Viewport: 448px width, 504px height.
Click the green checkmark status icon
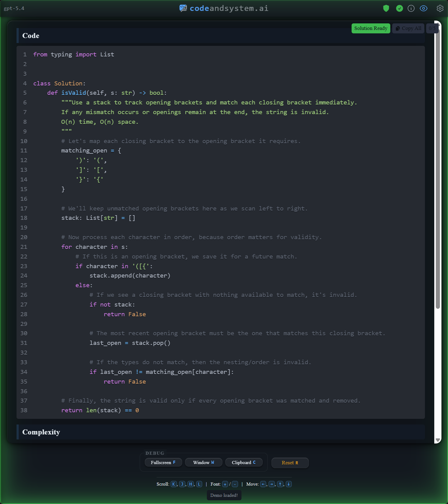click(399, 8)
